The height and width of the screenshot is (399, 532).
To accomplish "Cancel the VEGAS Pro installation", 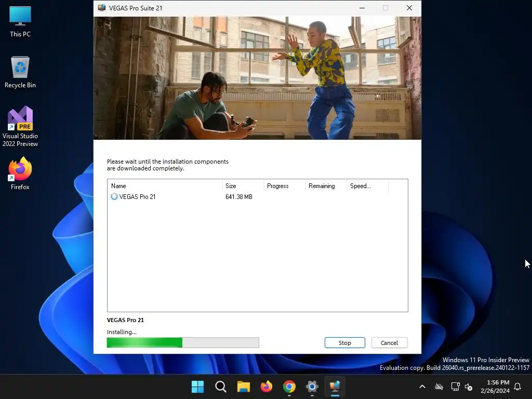I will [x=389, y=343].
